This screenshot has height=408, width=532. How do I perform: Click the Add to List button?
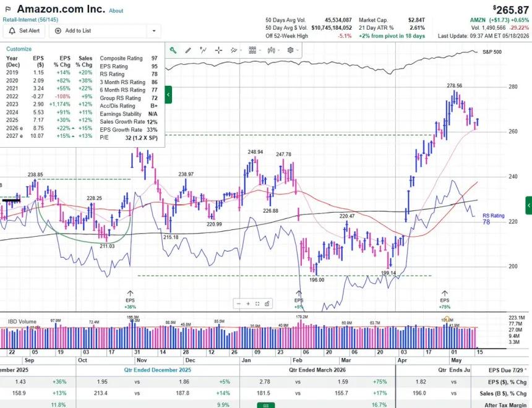point(98,31)
